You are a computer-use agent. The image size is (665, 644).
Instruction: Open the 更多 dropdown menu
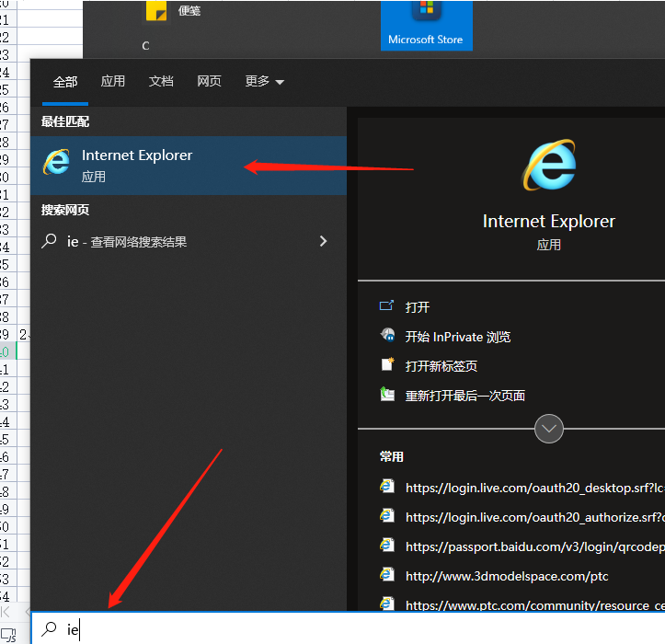[264, 81]
